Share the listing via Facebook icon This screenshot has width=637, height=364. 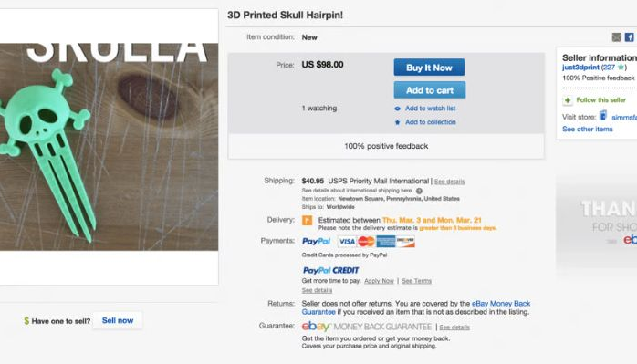coord(630,37)
